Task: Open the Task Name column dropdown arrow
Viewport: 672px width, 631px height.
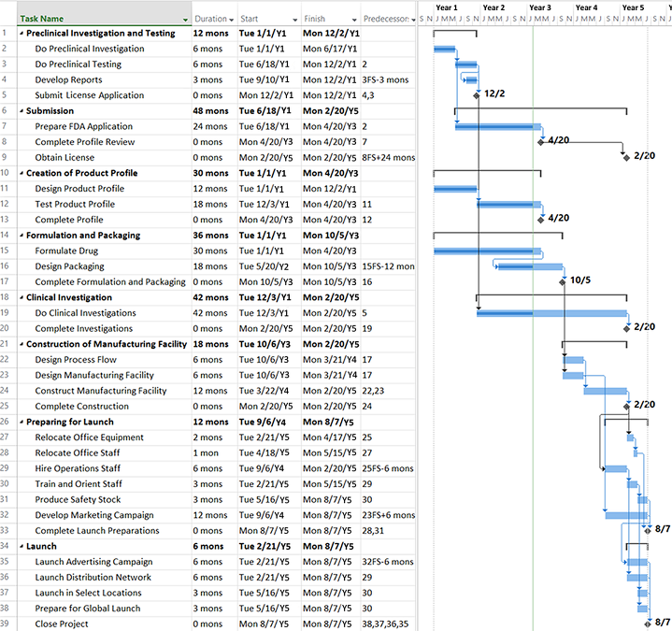Action: (x=185, y=19)
